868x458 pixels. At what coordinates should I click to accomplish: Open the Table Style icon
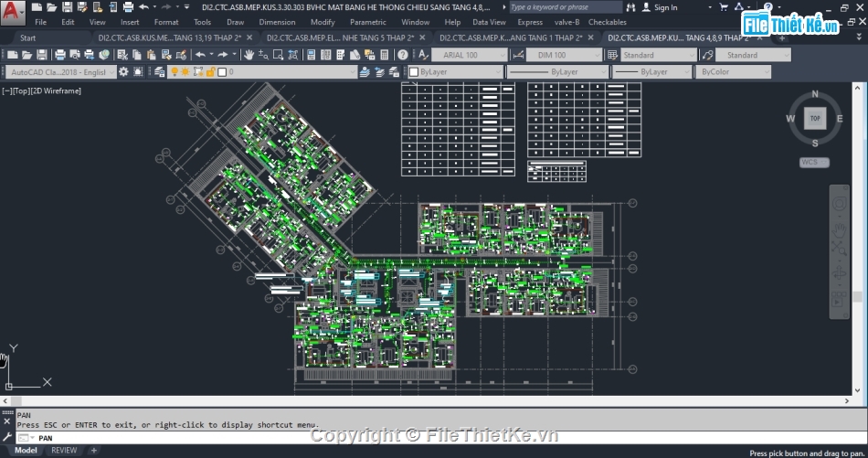[612, 55]
